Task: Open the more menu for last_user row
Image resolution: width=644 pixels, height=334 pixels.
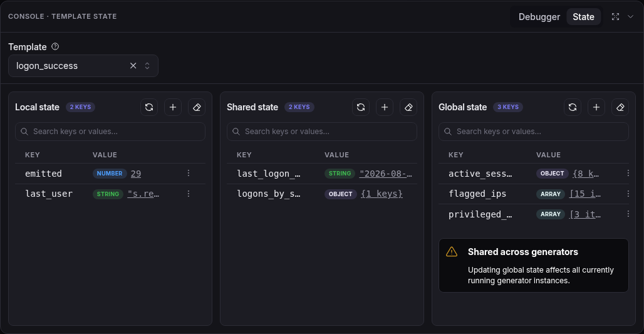Action: [x=189, y=194]
